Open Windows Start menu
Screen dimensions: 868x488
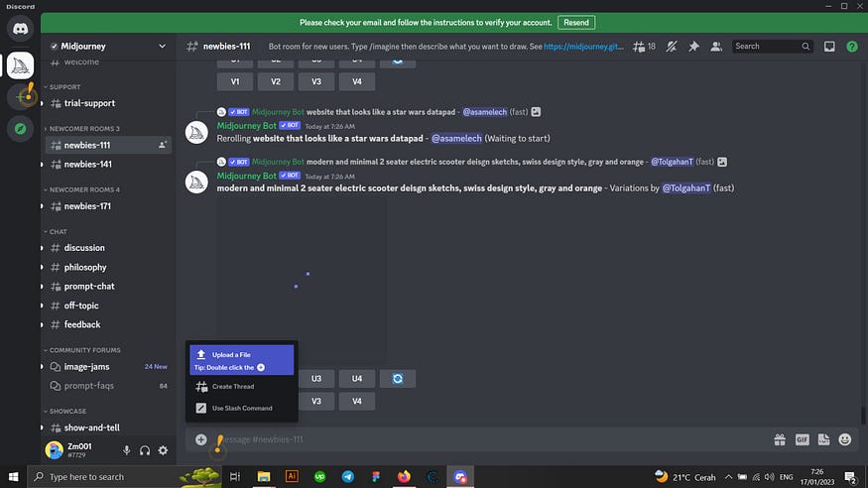point(13,476)
